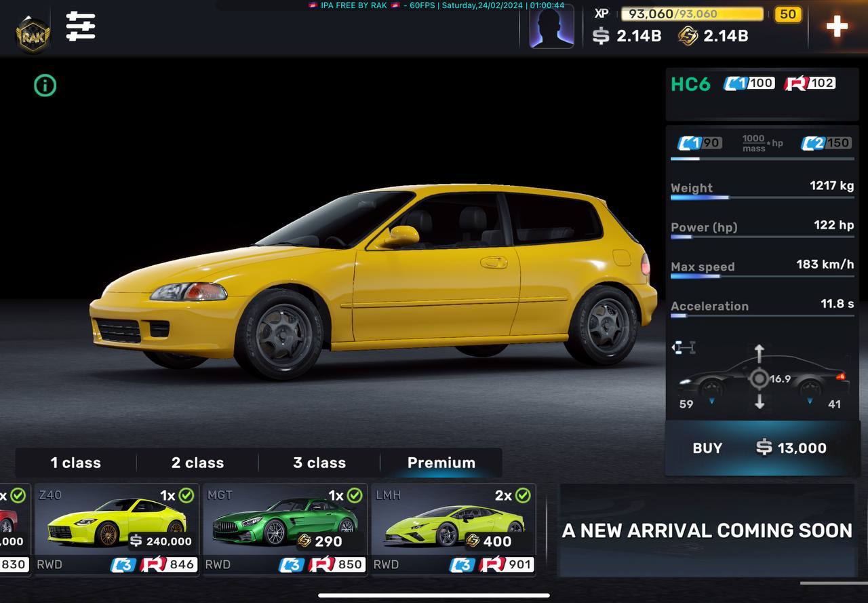Open the player profile avatar
This screenshot has width=868, height=603.
tap(551, 26)
